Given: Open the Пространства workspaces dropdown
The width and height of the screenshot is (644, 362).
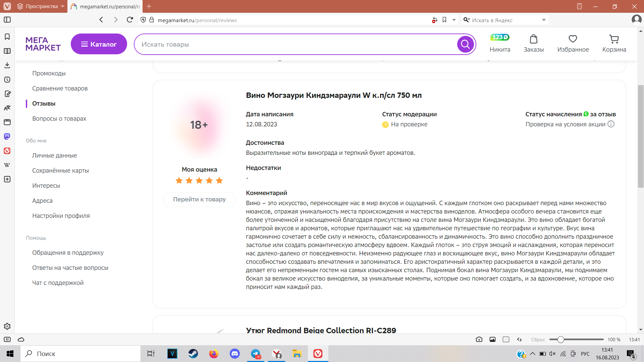Looking at the screenshot, I should (x=41, y=6).
